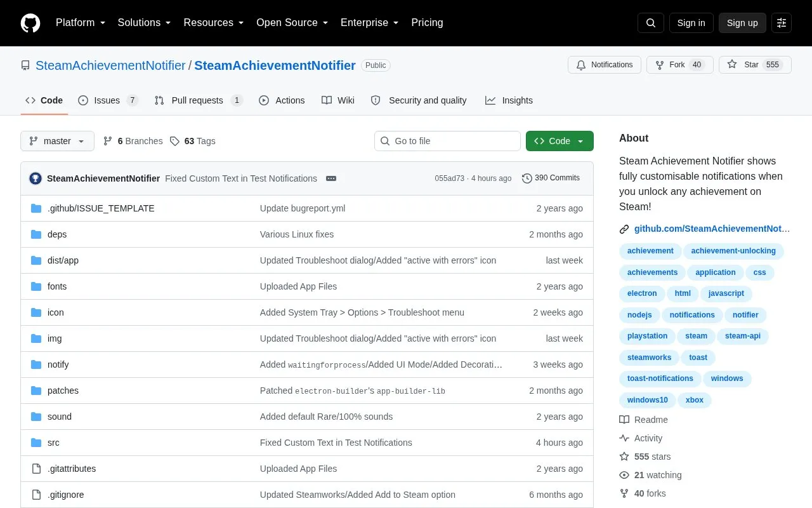Open the Insights tab
The width and height of the screenshot is (812, 508).
[509, 100]
